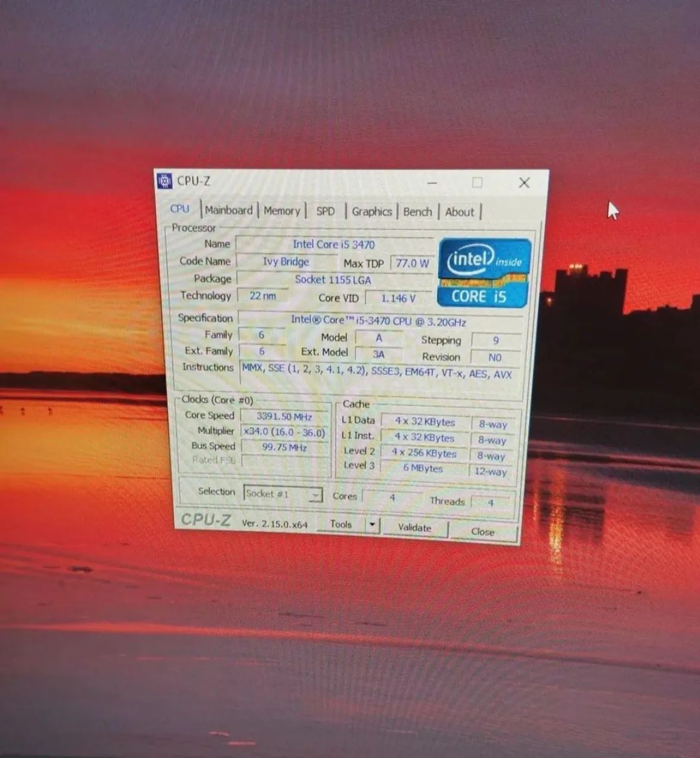Minimize the CPU-Z window
This screenshot has height=758, width=700.
(432, 182)
